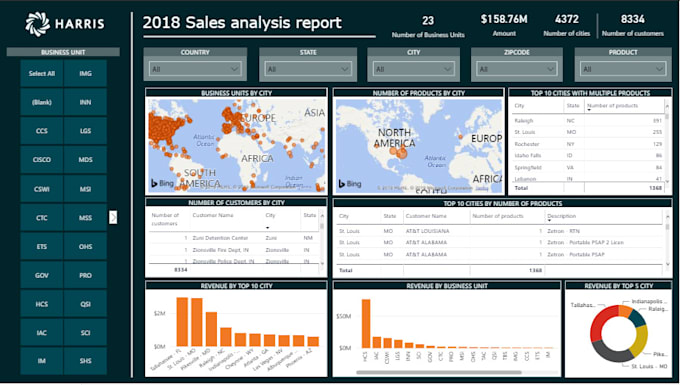This screenshot has width=680, height=385.
Task: Filter by GOV business unit
Action: [42, 275]
